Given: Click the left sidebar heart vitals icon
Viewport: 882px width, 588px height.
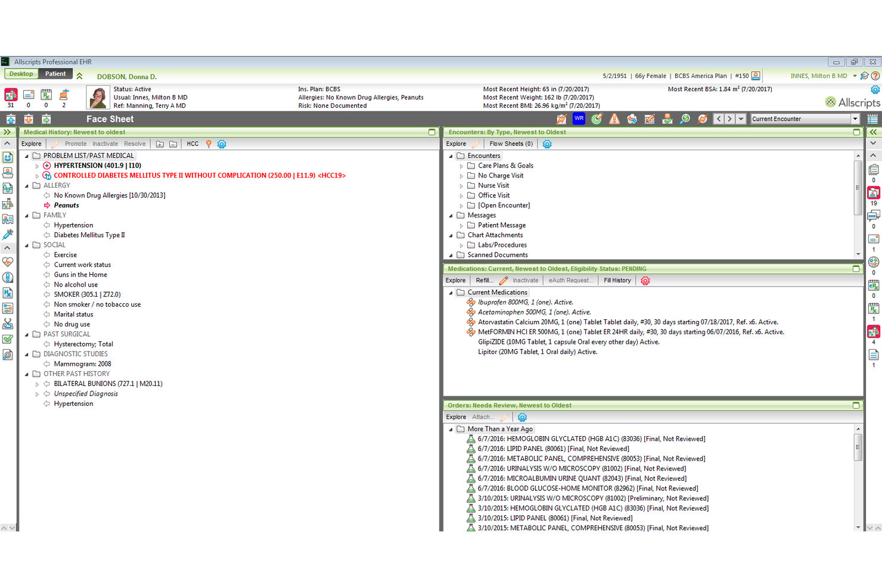Looking at the screenshot, I should coord(8,262).
